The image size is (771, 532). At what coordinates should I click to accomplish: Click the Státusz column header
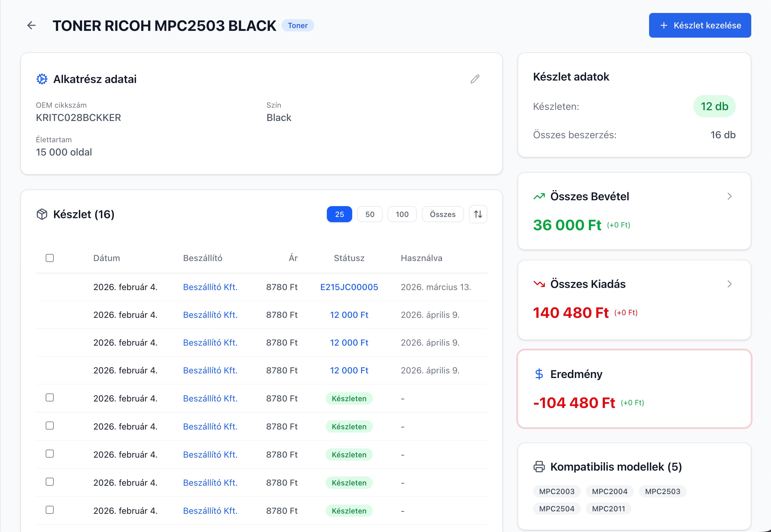pyautogui.click(x=349, y=258)
